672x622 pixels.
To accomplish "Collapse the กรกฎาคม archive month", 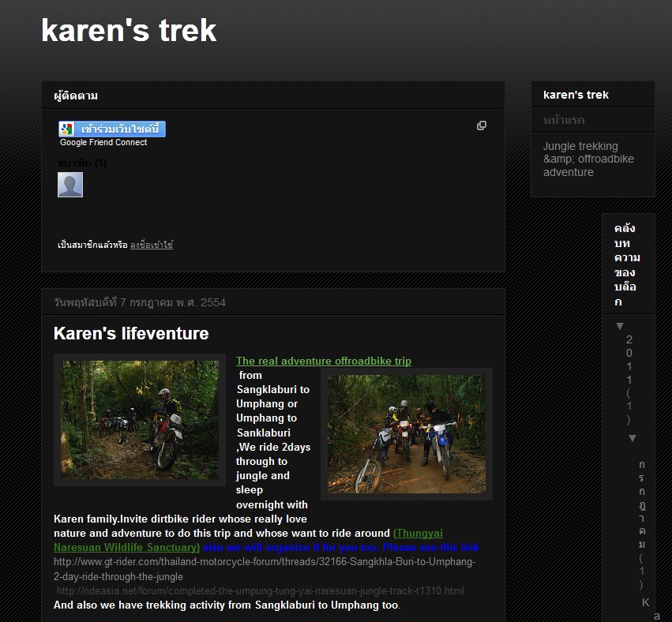I will click(633, 438).
